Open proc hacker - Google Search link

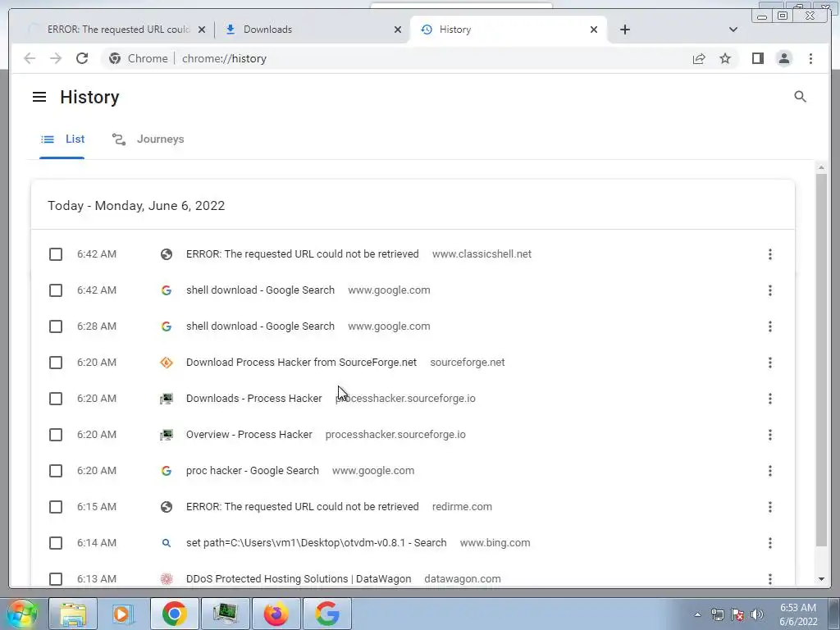(253, 471)
